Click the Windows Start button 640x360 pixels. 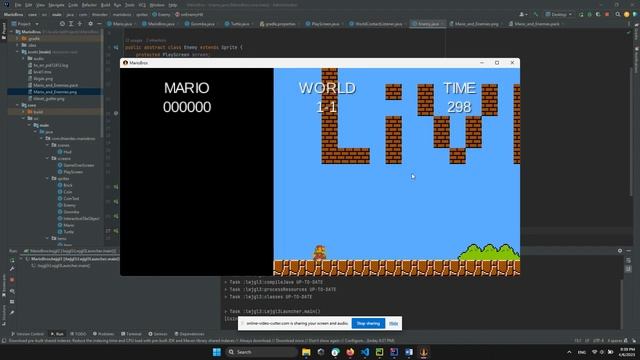217,352
